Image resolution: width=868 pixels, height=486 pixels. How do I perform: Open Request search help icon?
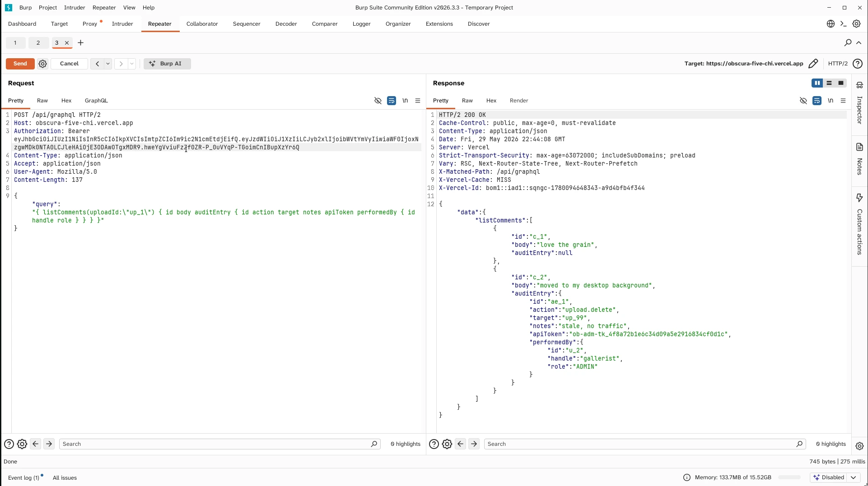9,444
